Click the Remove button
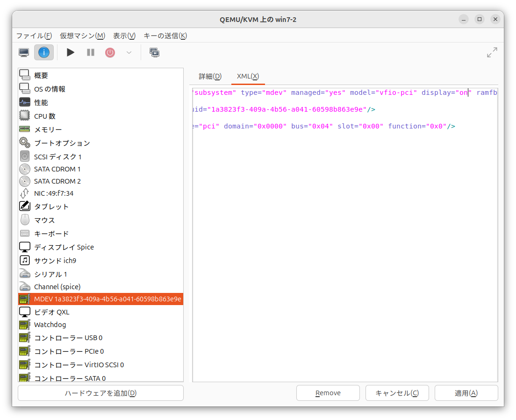This screenshot has width=516, height=420. click(328, 393)
